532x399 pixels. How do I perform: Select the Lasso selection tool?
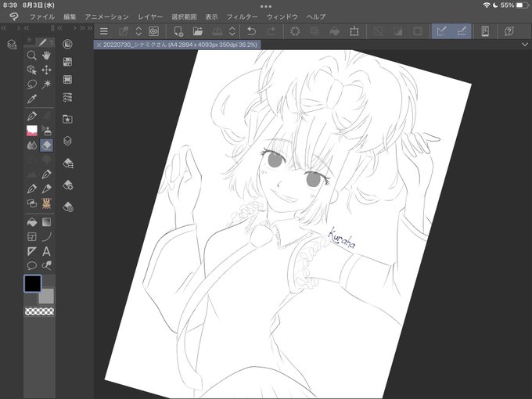pos(31,84)
